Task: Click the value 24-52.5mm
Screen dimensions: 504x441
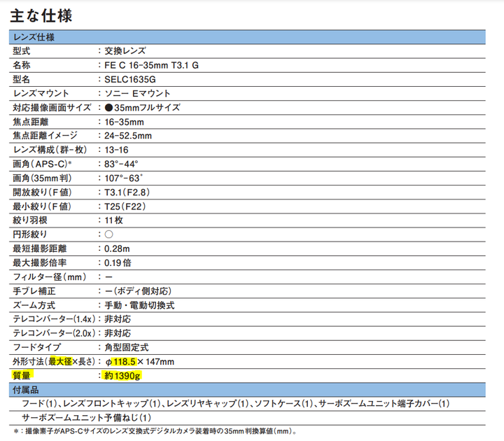Action: pos(128,136)
